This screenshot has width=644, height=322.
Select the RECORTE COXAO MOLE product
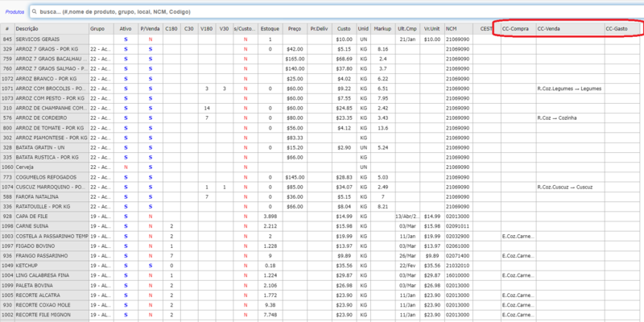(x=52, y=305)
